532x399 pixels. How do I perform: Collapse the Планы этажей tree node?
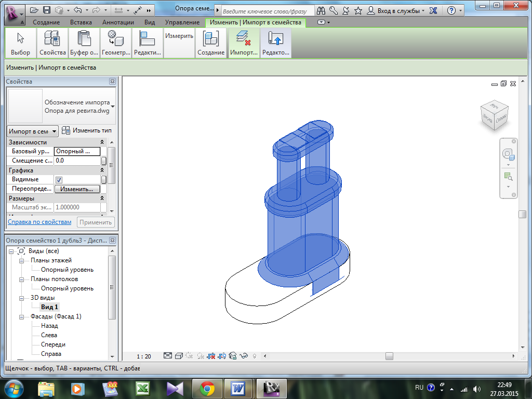pos(22,260)
